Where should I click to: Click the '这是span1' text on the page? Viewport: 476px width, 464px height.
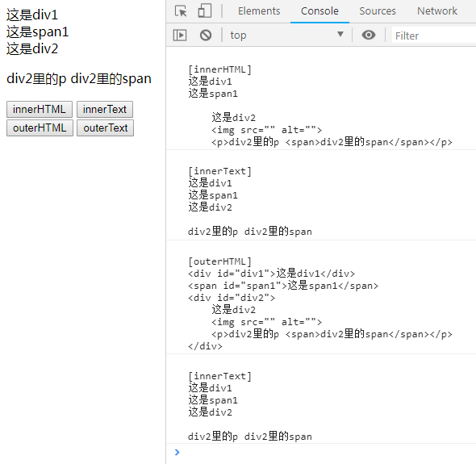click(x=38, y=32)
